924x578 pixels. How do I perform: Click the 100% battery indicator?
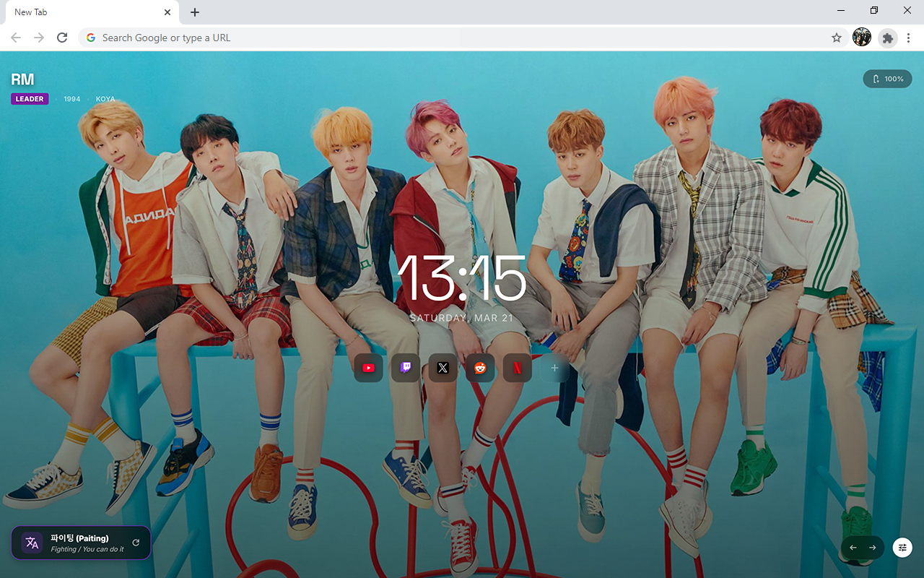tap(887, 79)
